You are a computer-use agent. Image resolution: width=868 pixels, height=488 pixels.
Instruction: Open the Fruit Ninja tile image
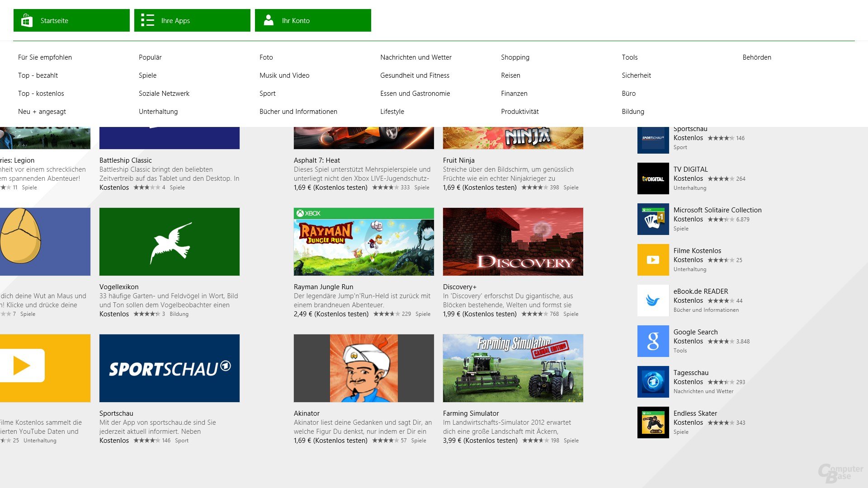tap(513, 138)
